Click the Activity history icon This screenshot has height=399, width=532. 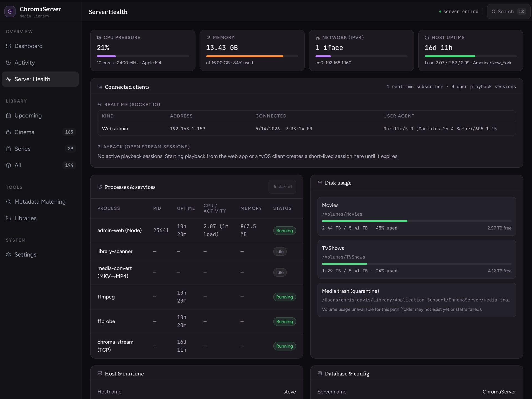[9, 63]
